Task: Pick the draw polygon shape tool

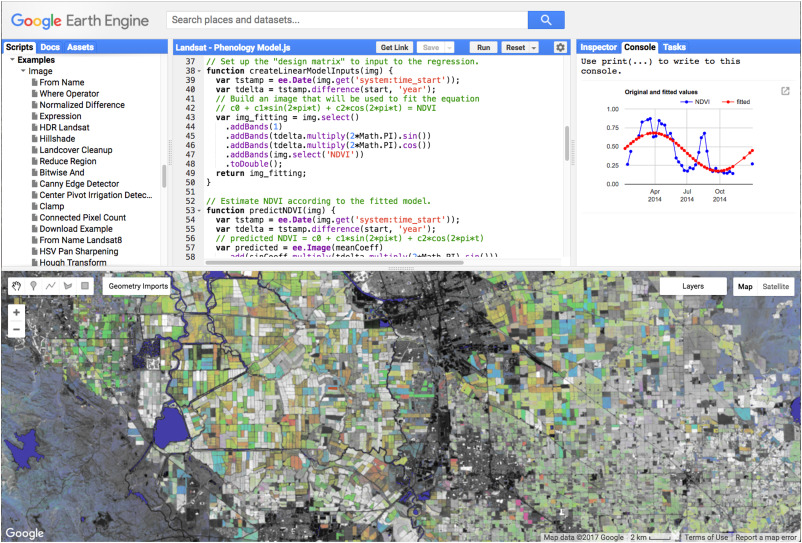Action: [68, 286]
